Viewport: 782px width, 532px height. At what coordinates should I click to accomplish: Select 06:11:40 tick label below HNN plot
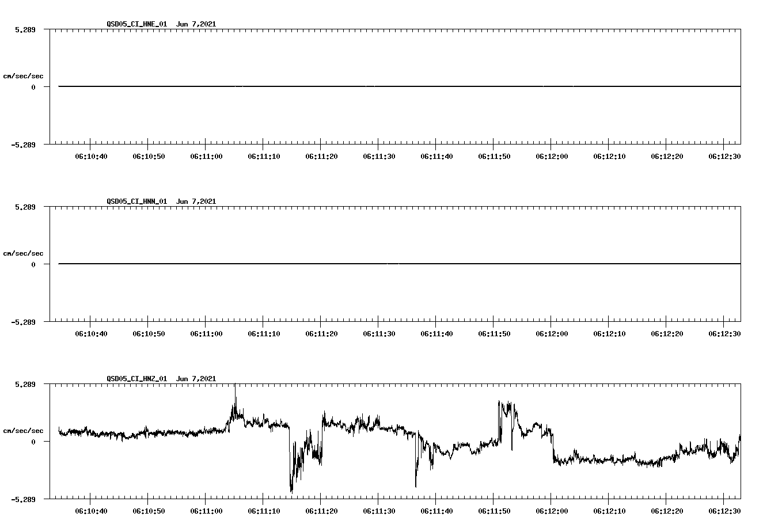pyautogui.click(x=436, y=334)
